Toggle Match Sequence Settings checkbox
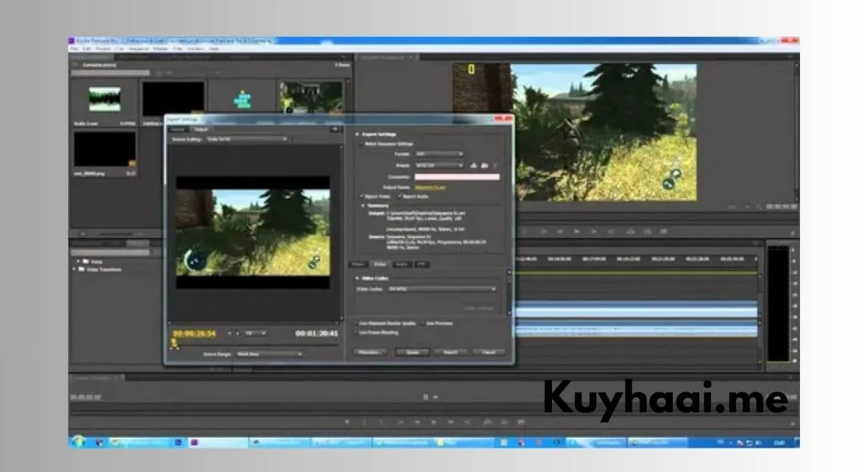The height and width of the screenshot is (472, 868). coord(360,144)
